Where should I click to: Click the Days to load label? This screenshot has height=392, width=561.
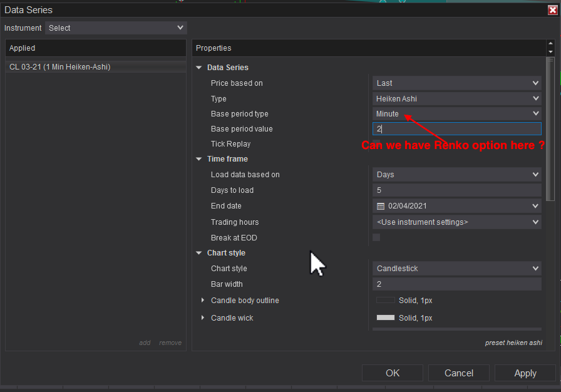point(232,190)
